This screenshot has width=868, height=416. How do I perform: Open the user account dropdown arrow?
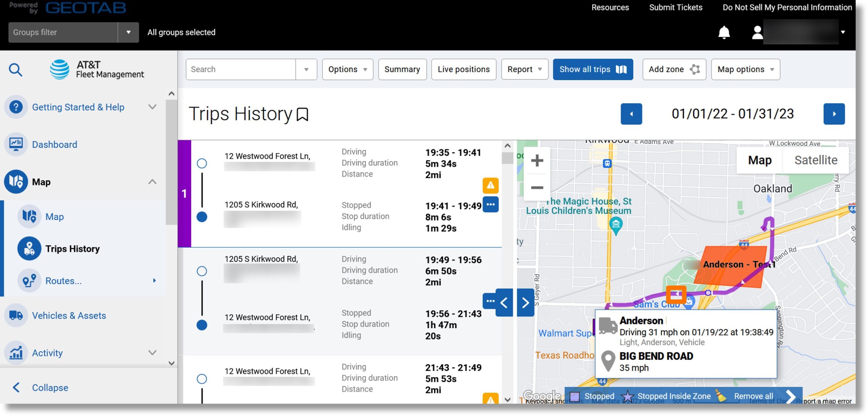843,33
